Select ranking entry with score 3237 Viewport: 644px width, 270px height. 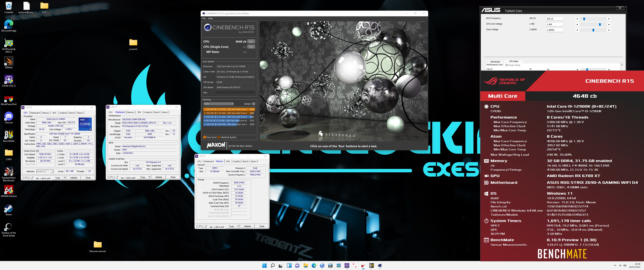(x=229, y=121)
